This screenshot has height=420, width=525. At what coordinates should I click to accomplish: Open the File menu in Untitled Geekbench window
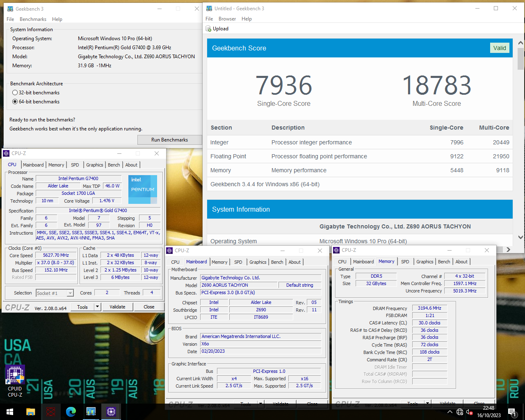(x=209, y=19)
